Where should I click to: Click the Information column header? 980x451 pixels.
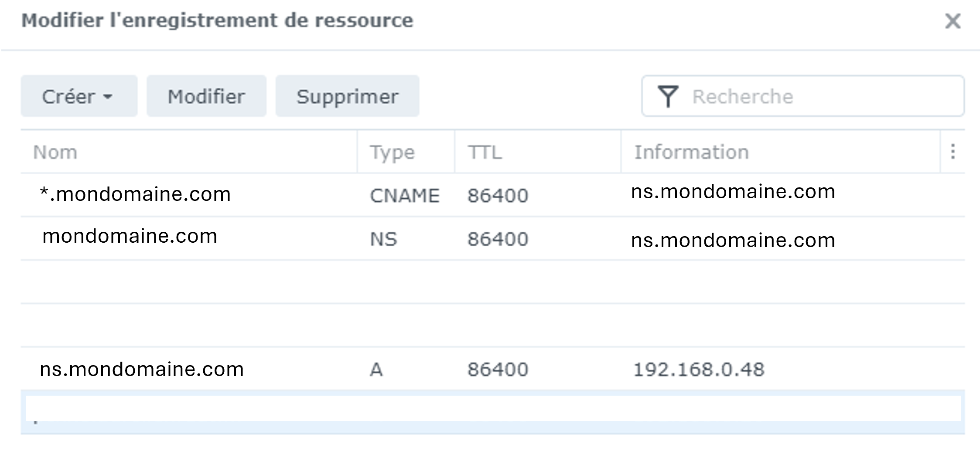click(x=691, y=152)
